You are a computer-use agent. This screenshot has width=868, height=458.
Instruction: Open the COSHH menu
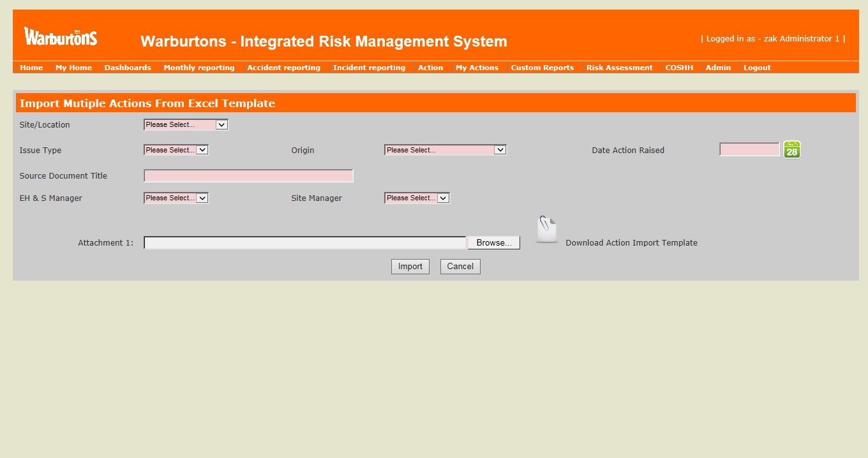coord(679,68)
